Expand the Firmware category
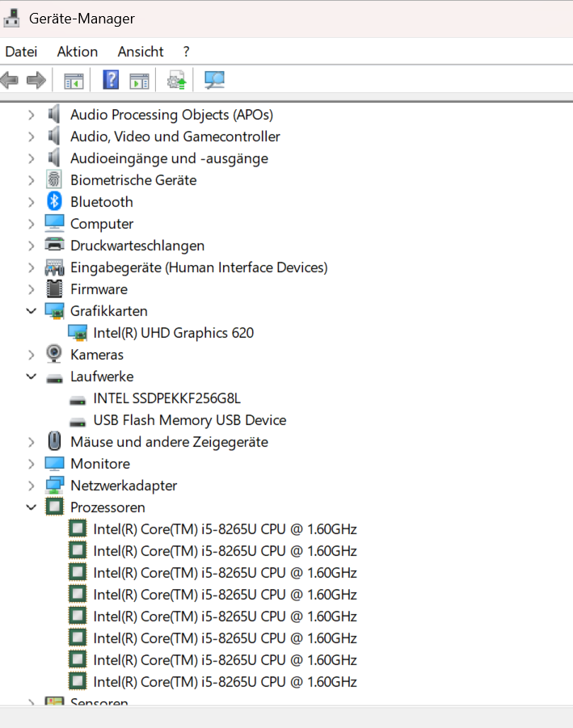Image resolution: width=573 pixels, height=728 pixels. [31, 289]
